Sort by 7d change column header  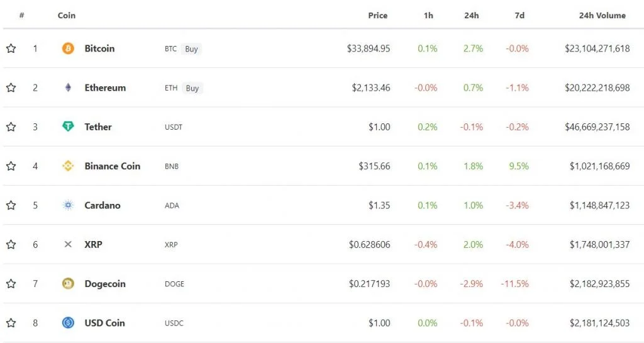(519, 15)
